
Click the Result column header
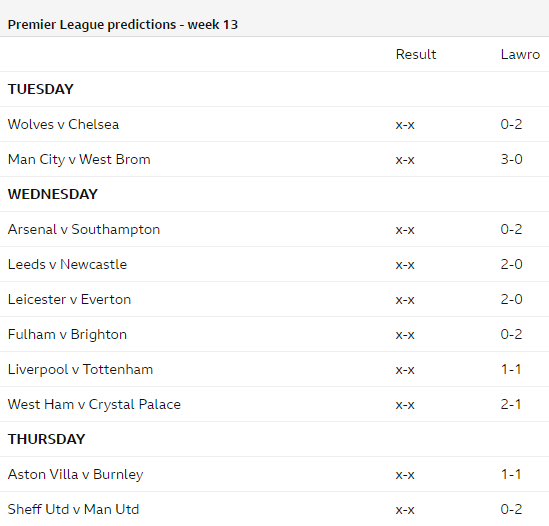416,55
